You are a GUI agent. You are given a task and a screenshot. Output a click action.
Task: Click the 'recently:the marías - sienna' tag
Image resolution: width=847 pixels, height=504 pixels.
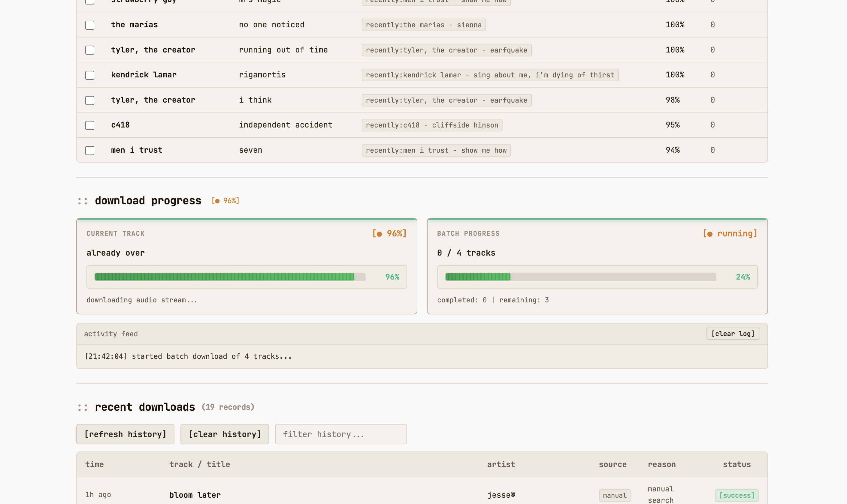coord(424,25)
